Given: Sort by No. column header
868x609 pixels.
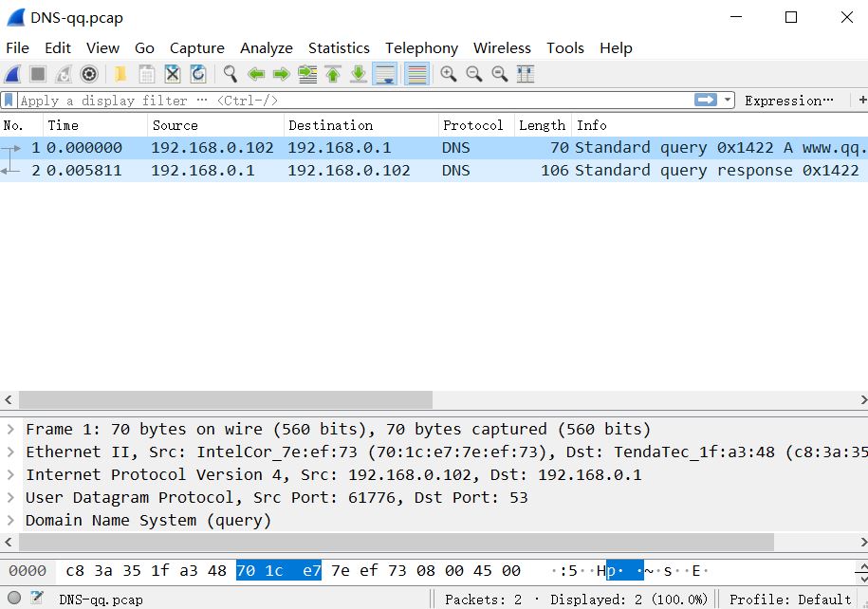Looking at the screenshot, I should click(x=21, y=125).
